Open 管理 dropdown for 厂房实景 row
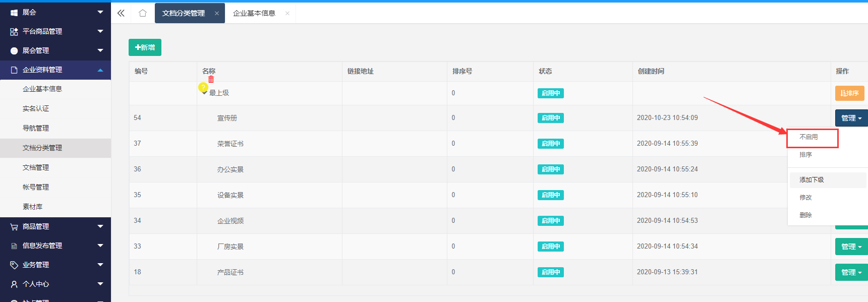 tap(850, 247)
